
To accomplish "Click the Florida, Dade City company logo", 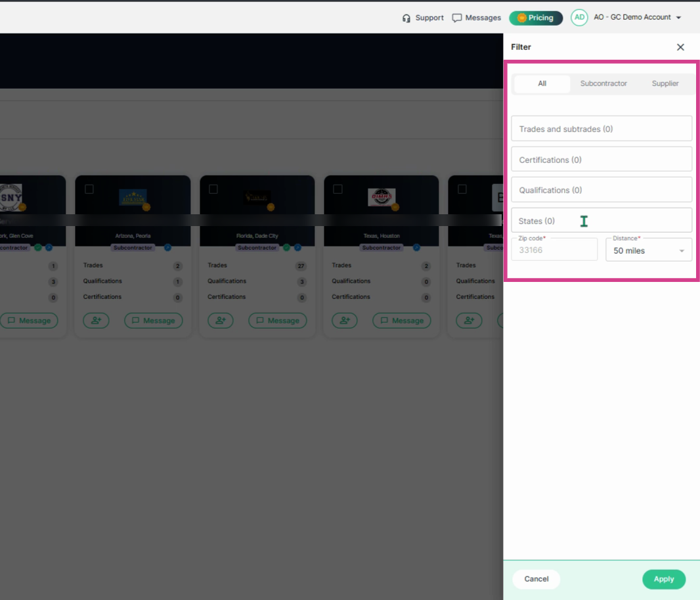I will click(257, 197).
